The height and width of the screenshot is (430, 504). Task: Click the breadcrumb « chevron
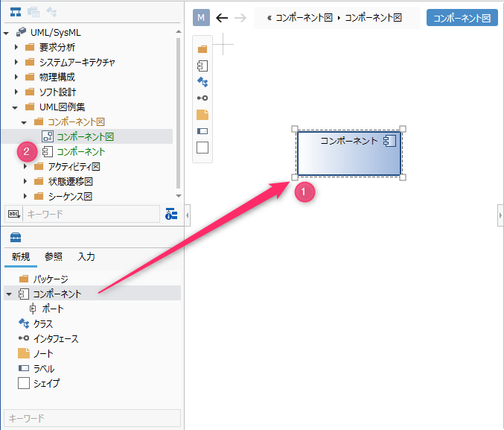(269, 18)
